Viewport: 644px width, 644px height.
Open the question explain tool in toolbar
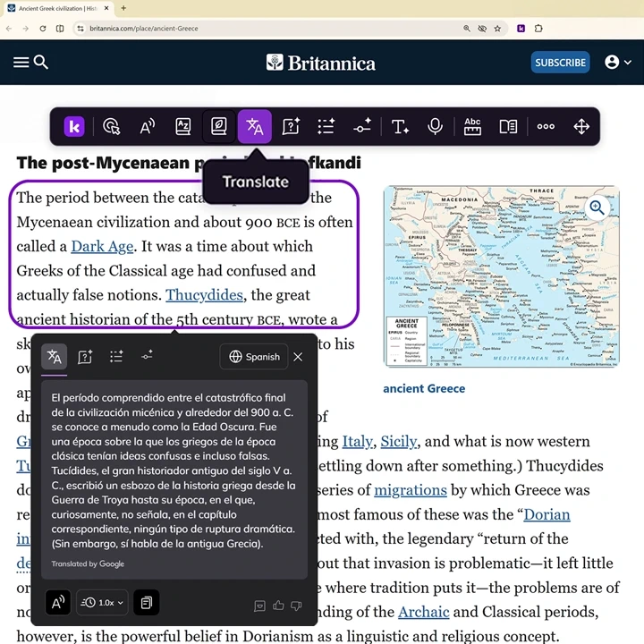tap(291, 126)
